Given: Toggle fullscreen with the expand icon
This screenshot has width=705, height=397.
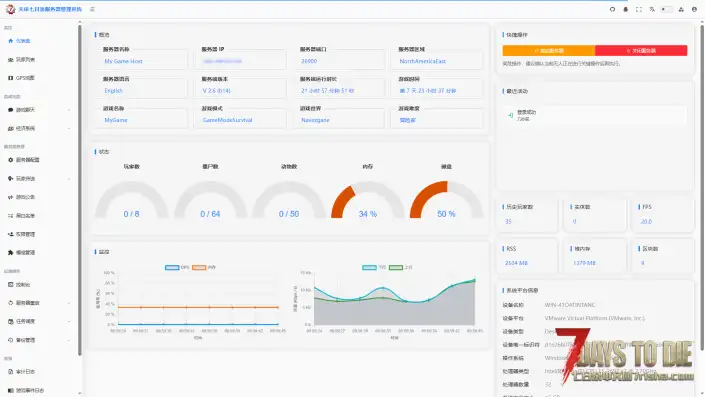Looking at the screenshot, I should point(639,9).
